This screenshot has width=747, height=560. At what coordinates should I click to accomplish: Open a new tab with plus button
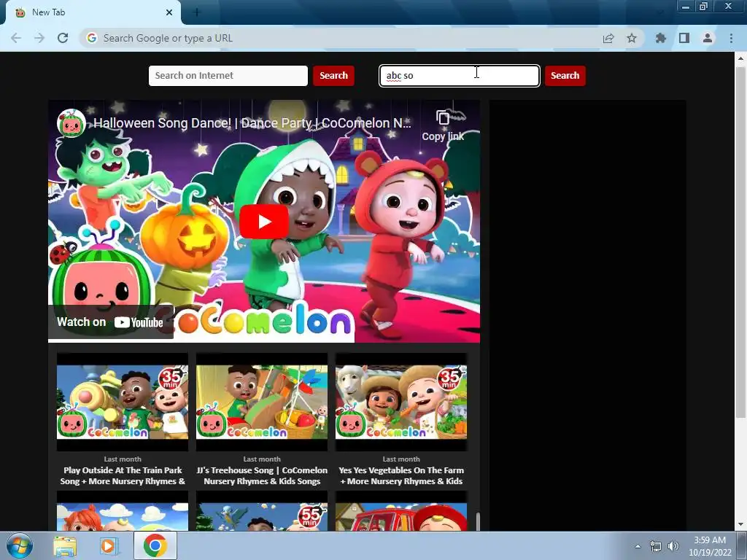point(197,12)
